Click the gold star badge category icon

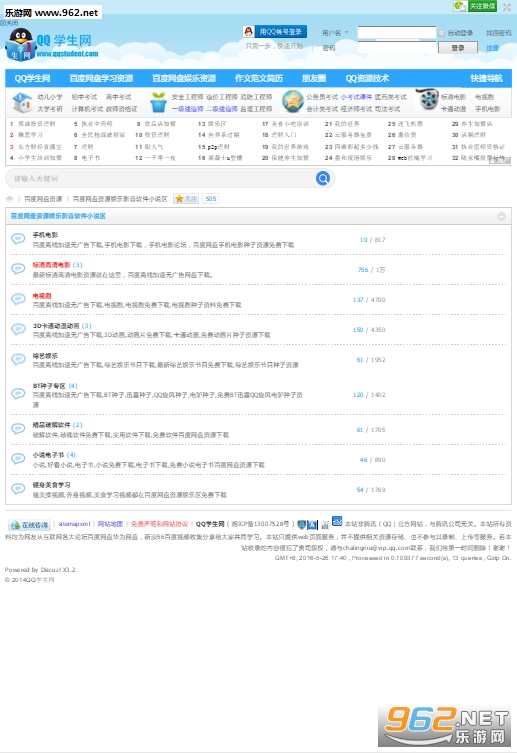[293, 102]
